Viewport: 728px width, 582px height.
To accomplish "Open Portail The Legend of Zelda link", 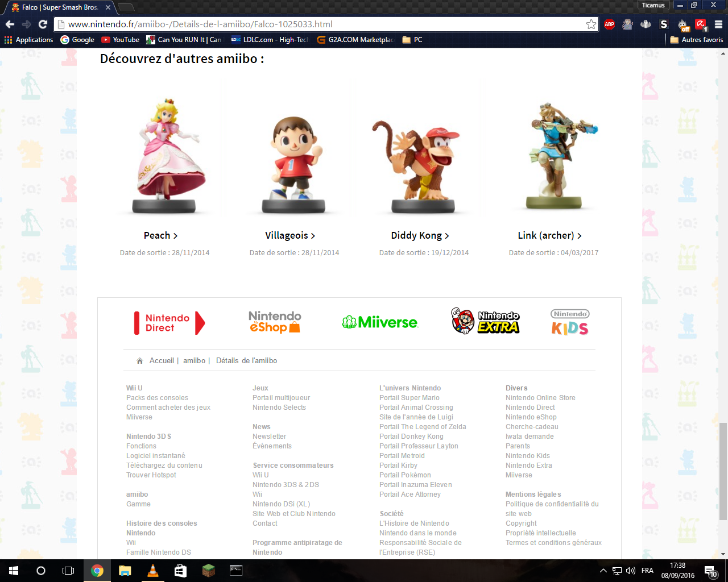I will pos(423,427).
